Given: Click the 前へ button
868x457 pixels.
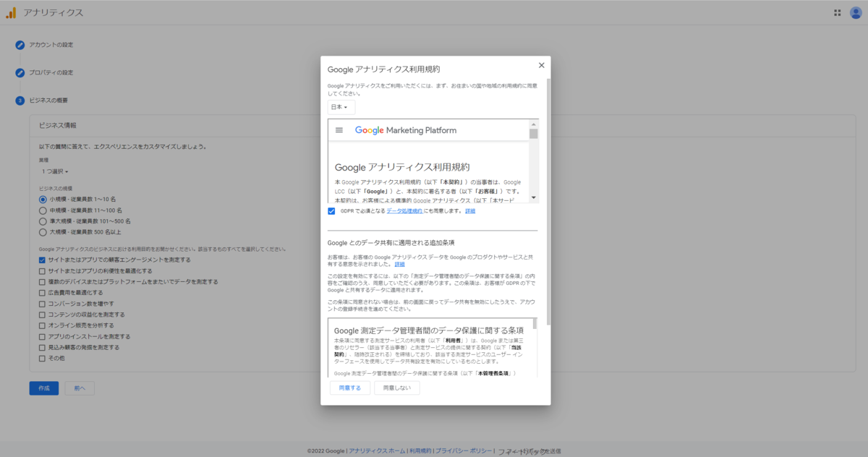Looking at the screenshot, I should point(79,388).
